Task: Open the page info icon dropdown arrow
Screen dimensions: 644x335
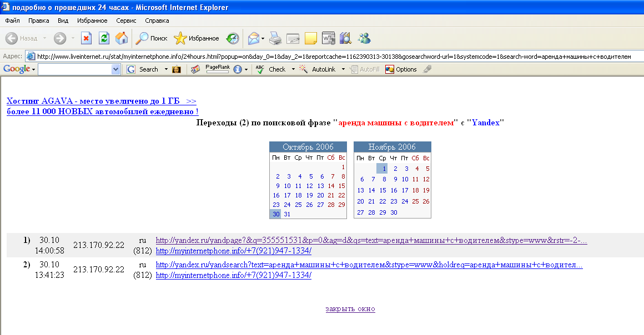Action: 246,69
